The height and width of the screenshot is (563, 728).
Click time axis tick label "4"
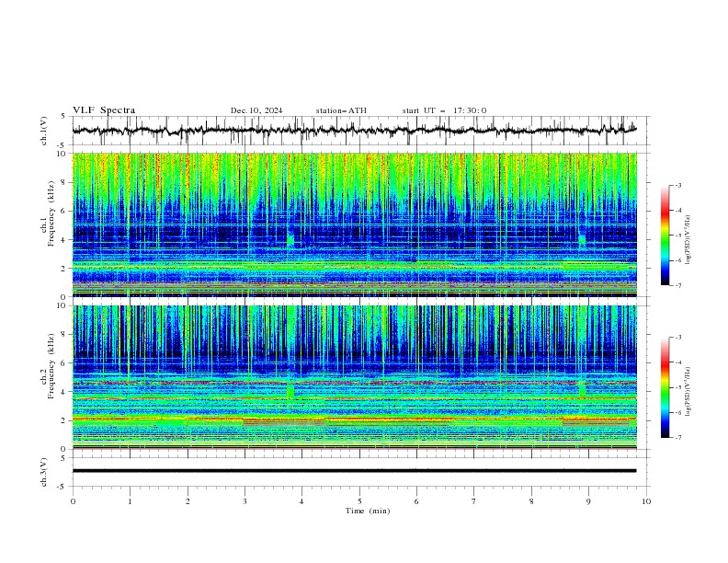(x=302, y=501)
